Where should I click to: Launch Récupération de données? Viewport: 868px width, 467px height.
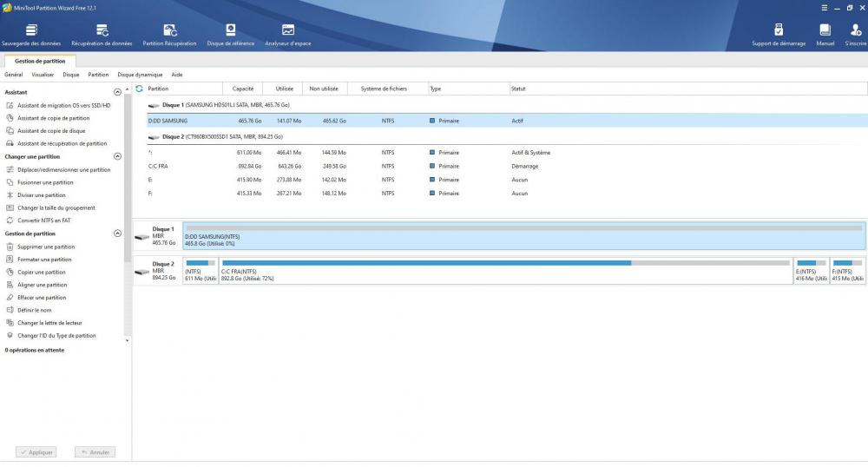(x=102, y=35)
